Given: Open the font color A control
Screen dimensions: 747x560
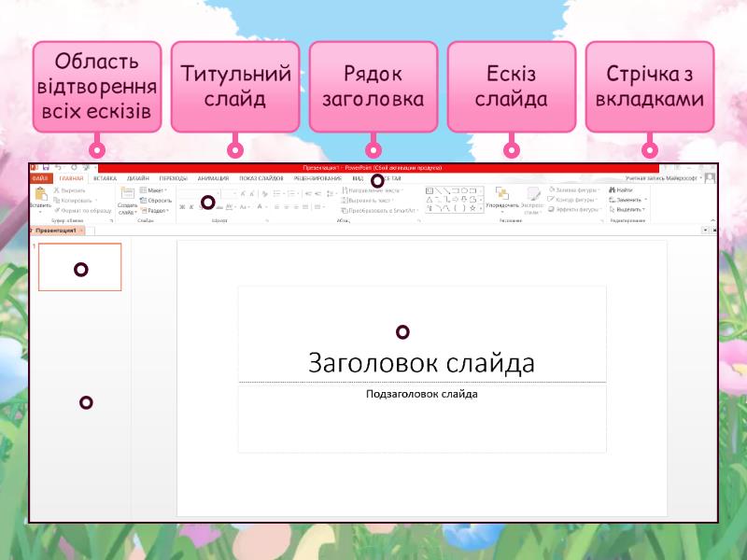Looking at the screenshot, I should (x=261, y=207).
